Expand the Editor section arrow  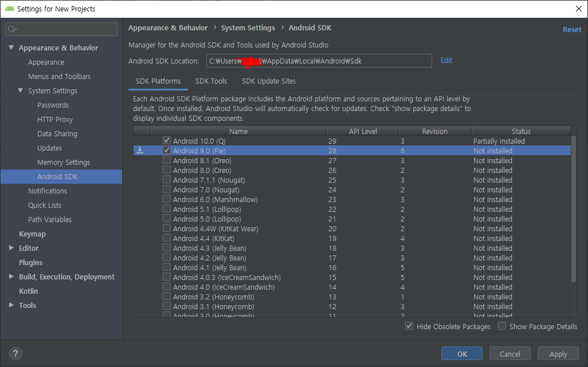click(11, 248)
